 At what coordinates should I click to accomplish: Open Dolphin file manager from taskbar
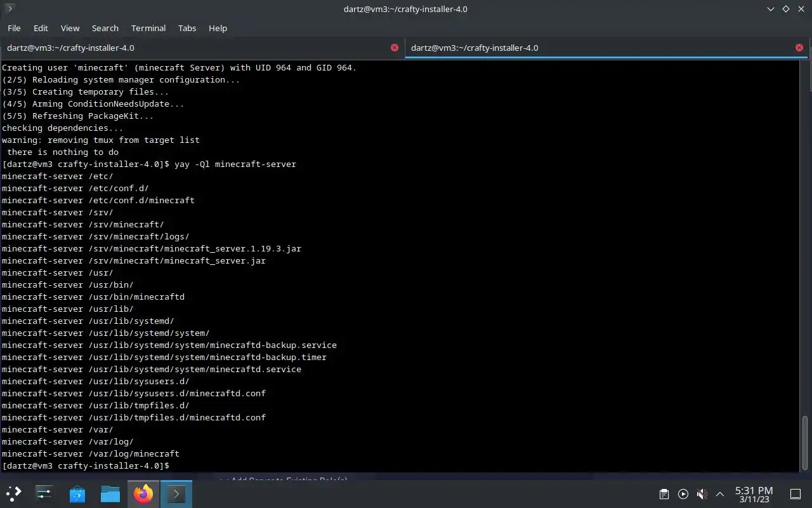[x=110, y=493]
